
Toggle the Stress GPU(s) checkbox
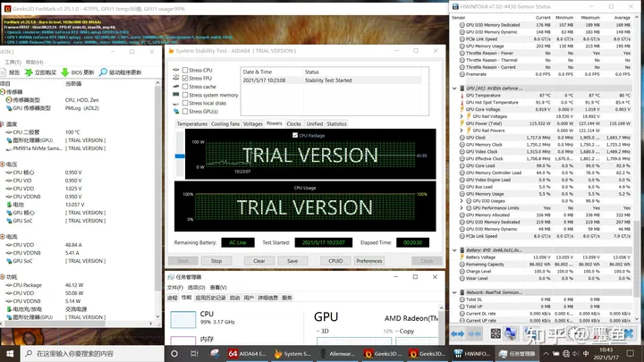coord(185,111)
